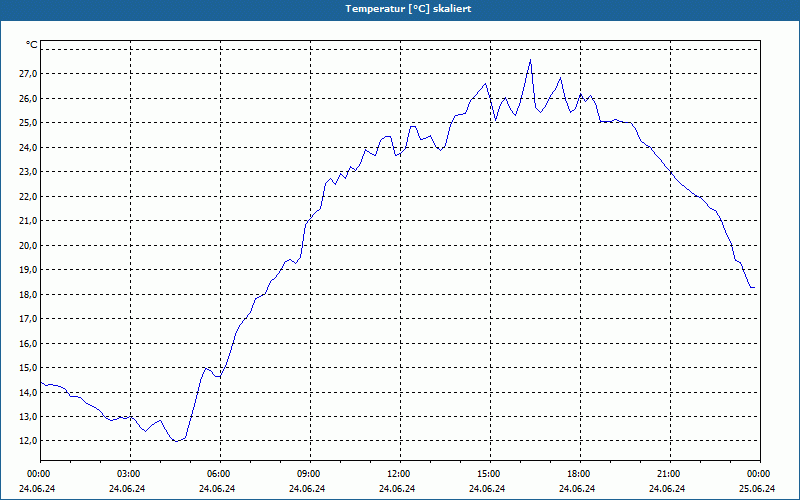The height and width of the screenshot is (500, 800).
Task: Click the 06:00 time axis label
Action: click(217, 474)
